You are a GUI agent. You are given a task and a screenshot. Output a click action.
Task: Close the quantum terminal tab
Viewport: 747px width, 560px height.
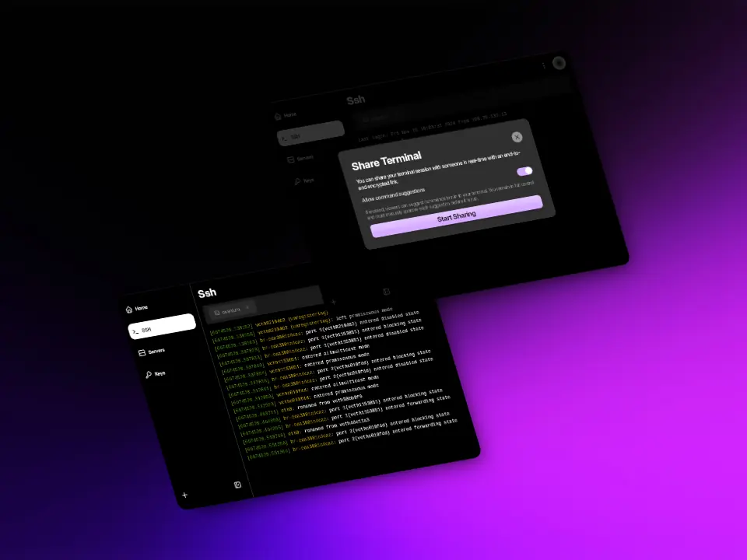click(247, 309)
